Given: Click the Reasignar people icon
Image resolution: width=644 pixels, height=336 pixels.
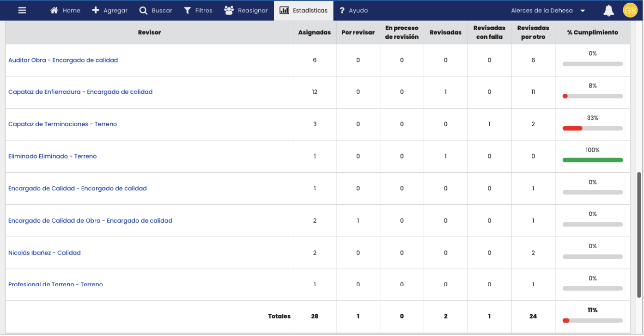Looking at the screenshot, I should click(x=229, y=10).
